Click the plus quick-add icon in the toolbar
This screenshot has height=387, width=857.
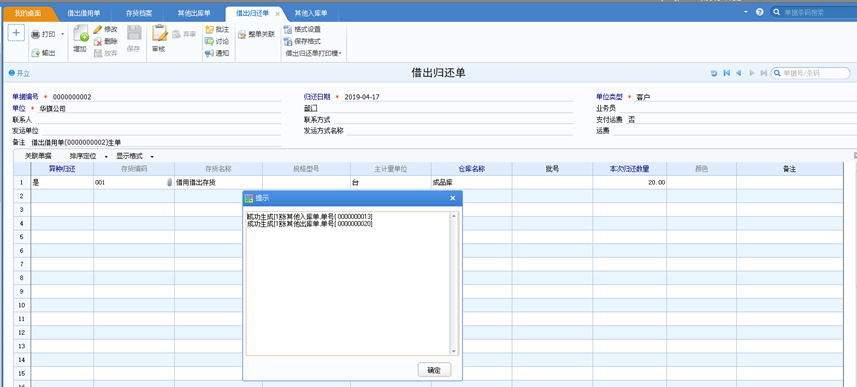tap(16, 33)
